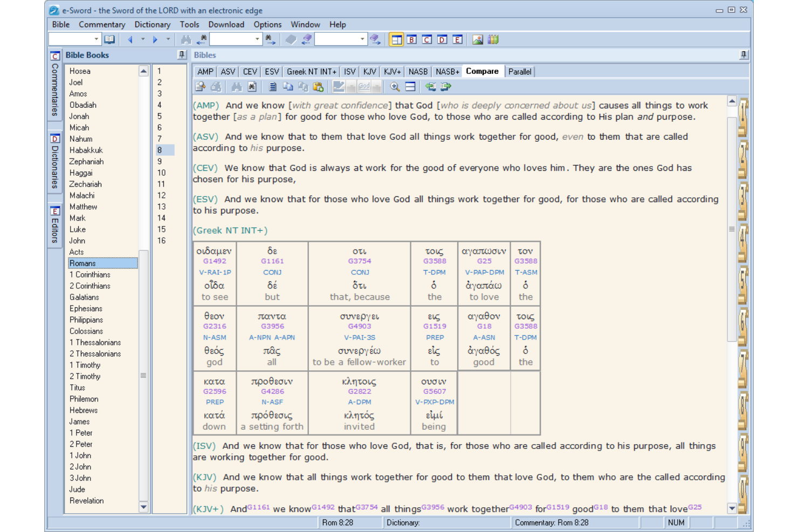
Task: Toggle the Bible-only B layout button
Action: (x=412, y=39)
